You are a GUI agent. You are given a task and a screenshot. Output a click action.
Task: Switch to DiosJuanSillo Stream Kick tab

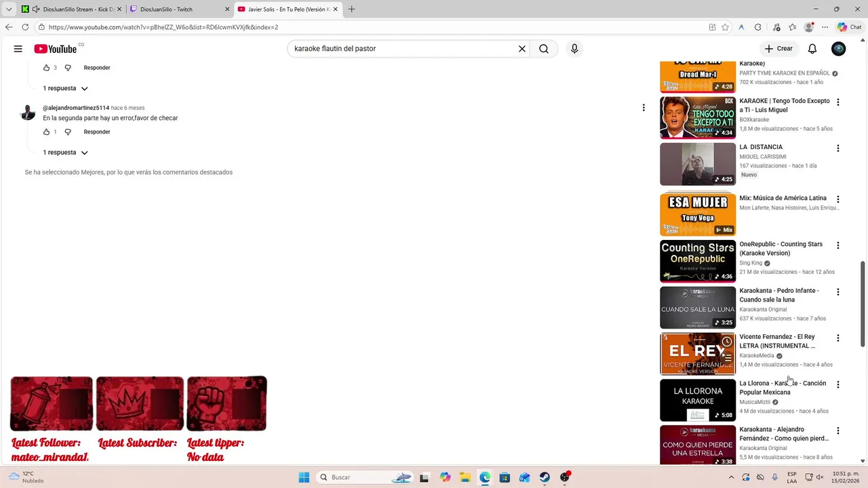(71, 9)
